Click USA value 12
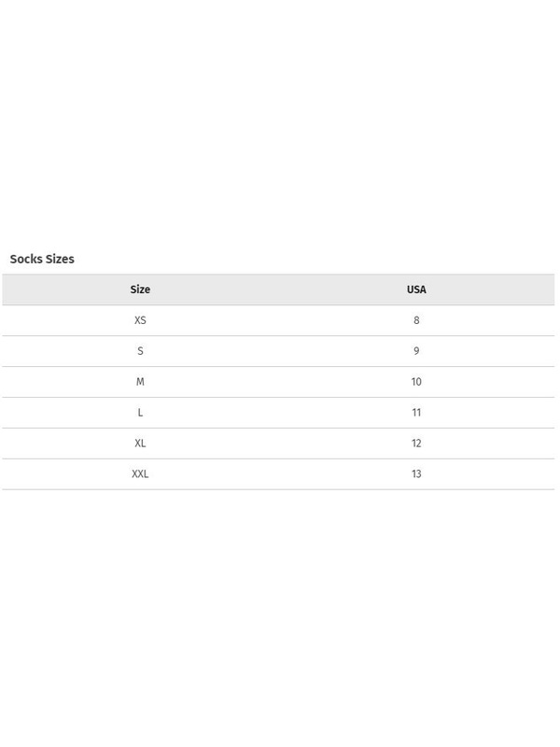 tap(416, 443)
